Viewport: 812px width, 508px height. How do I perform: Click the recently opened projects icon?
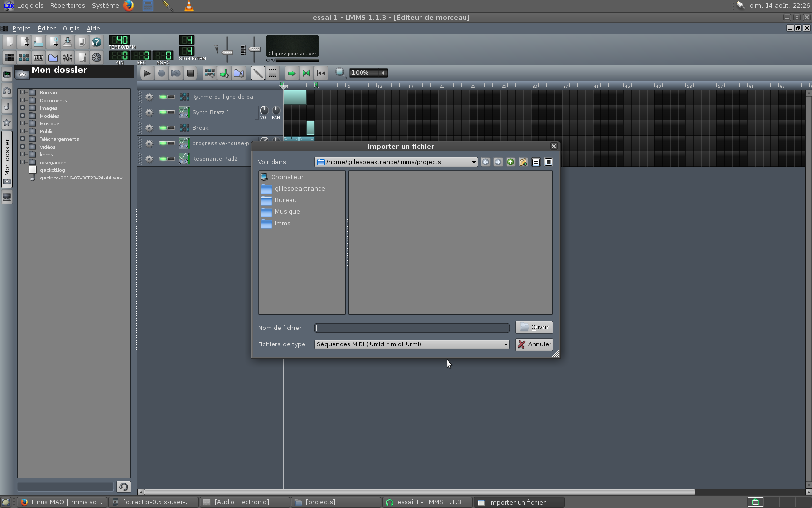[53, 42]
